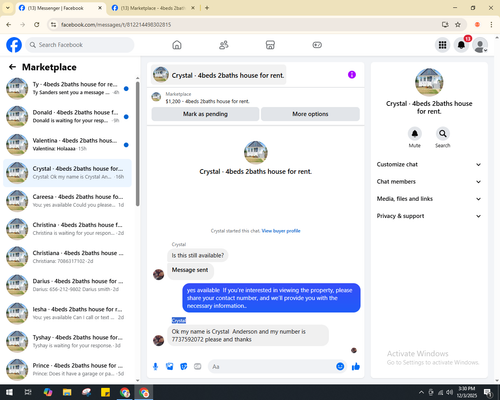Click the Search Facebook field
This screenshot has height=400, width=500.
pyautogui.click(x=80, y=45)
